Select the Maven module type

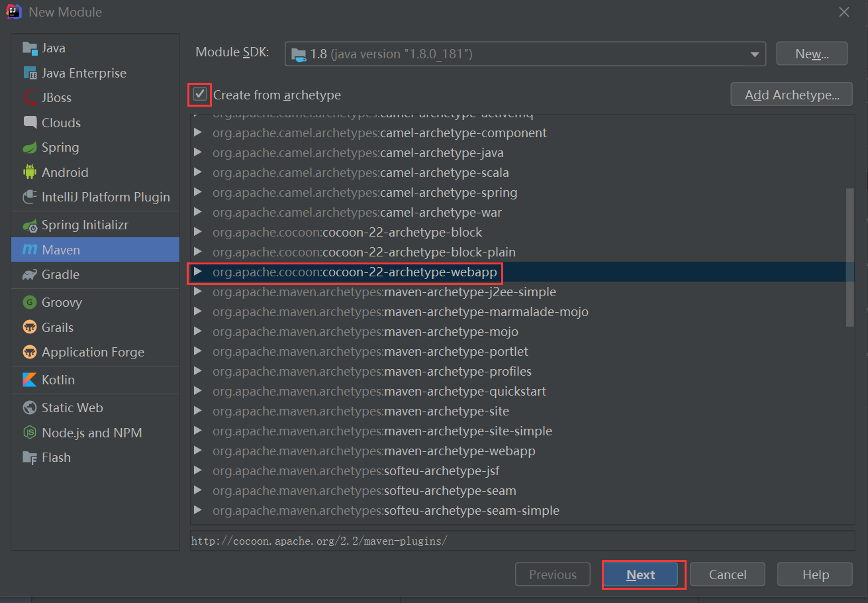(95, 250)
